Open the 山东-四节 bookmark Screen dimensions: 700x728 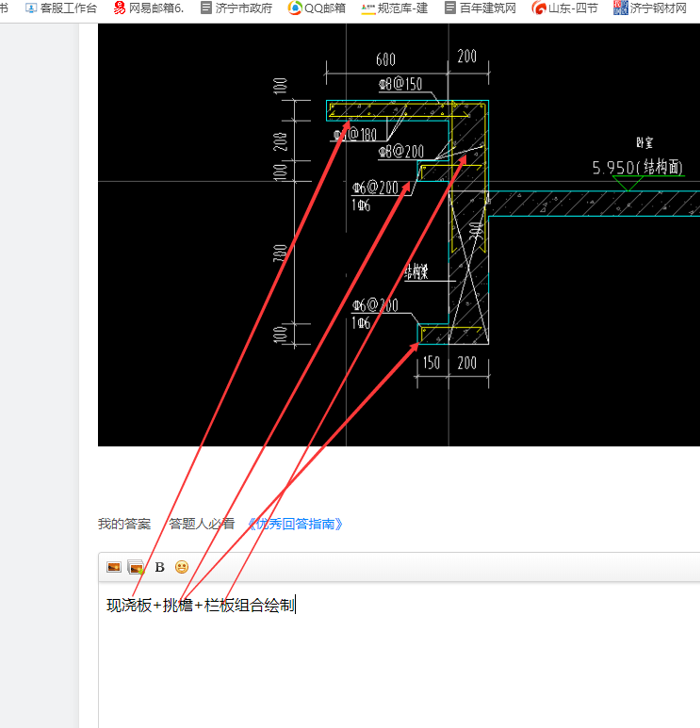pos(565,8)
